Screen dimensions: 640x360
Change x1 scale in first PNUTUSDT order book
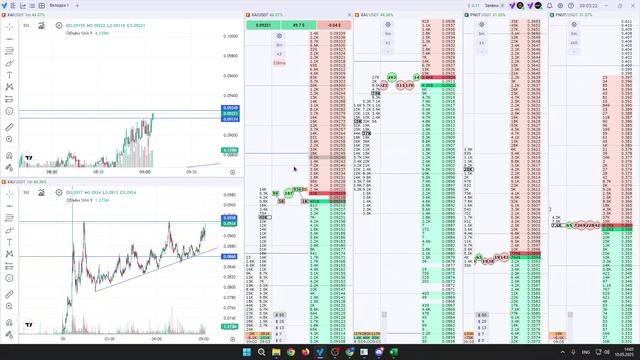point(482,42)
